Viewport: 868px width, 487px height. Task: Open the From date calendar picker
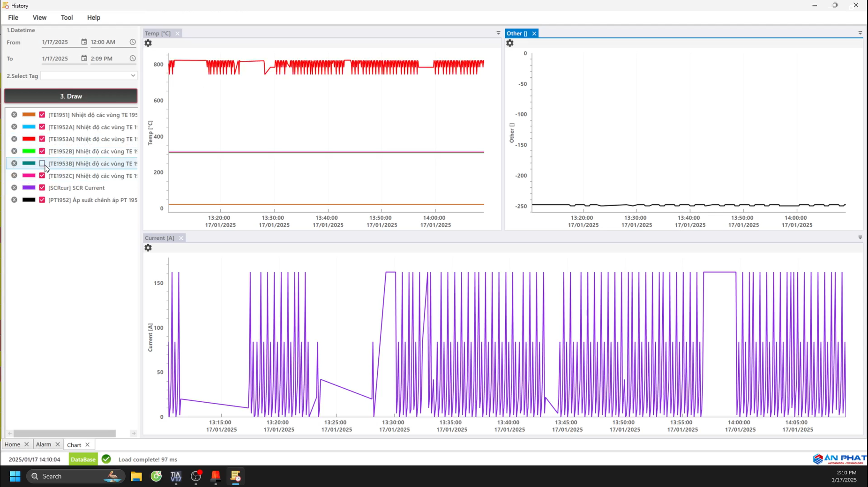point(84,42)
